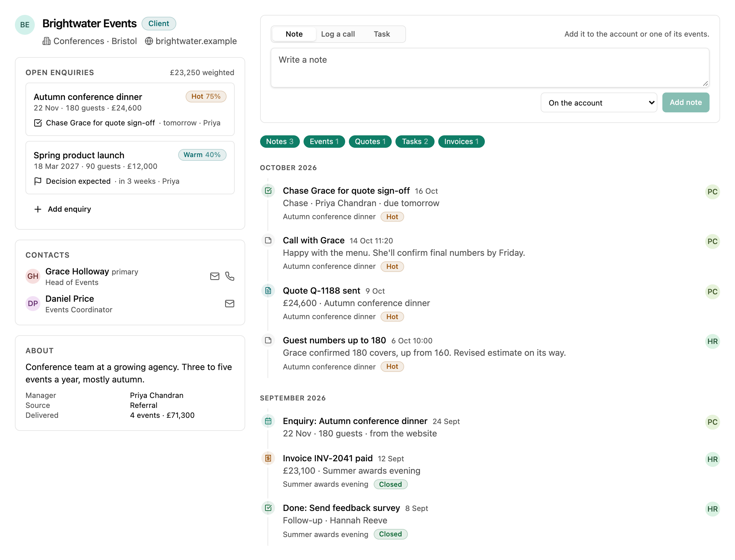735x560 pixels.
Task: Switch to the Task tab
Action: [382, 34]
